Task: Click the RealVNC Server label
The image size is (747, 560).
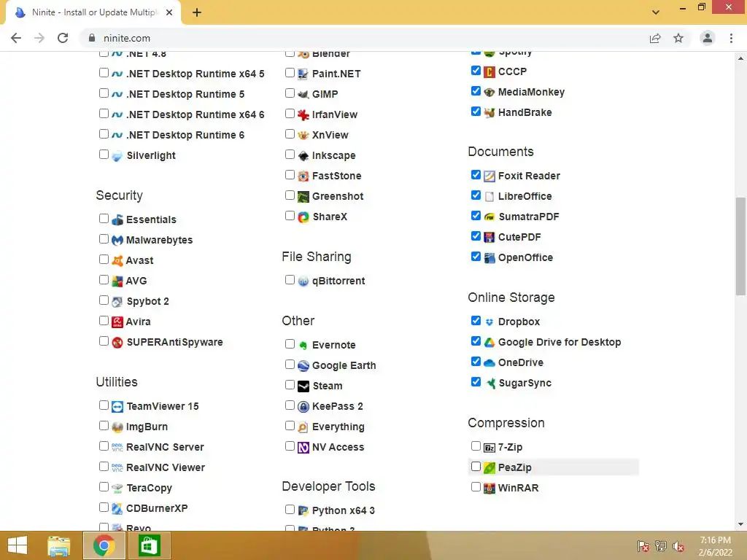Action: click(165, 447)
